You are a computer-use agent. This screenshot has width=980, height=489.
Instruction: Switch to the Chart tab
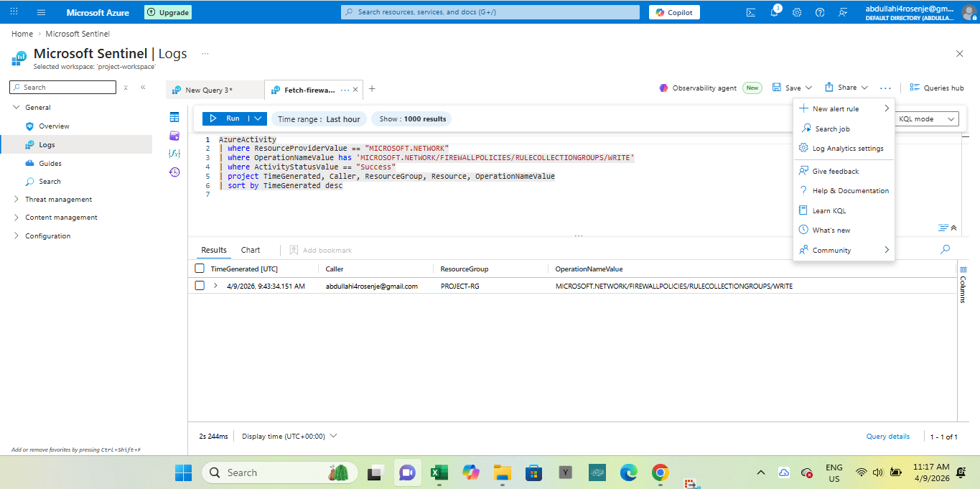click(251, 250)
